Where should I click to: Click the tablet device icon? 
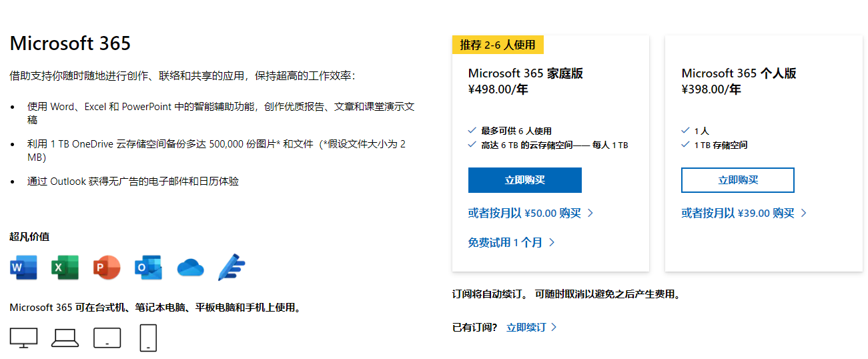pyautogui.click(x=107, y=338)
